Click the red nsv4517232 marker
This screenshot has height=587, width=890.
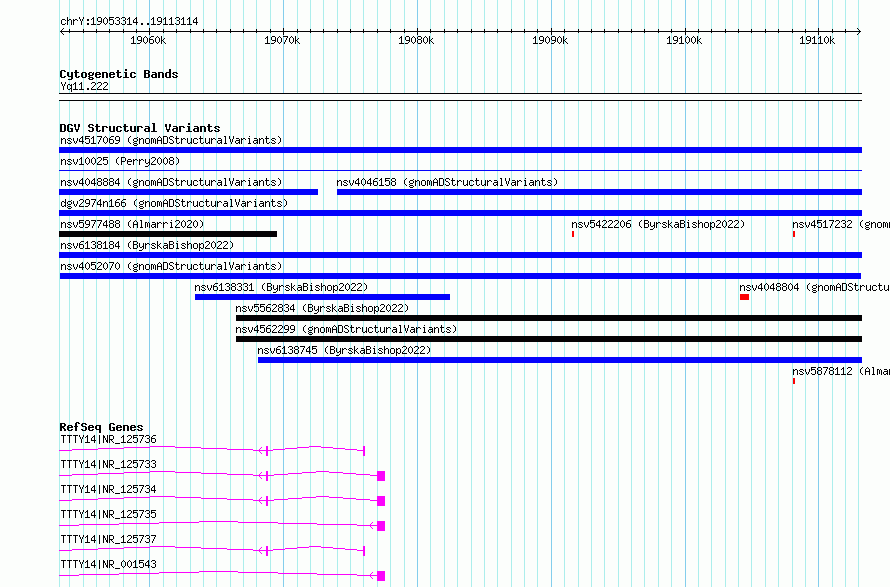(794, 234)
